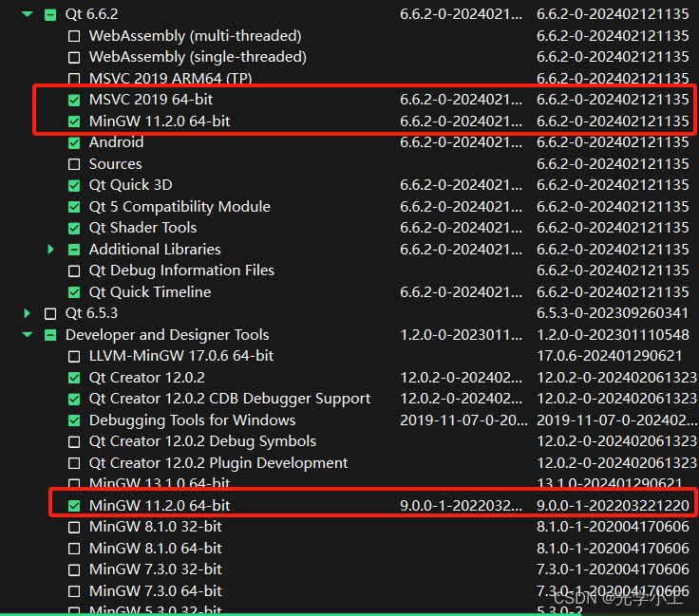Screen dimensions: 699x616
Task: Check WebAssembly (single-threaded) component
Action: click(x=74, y=58)
